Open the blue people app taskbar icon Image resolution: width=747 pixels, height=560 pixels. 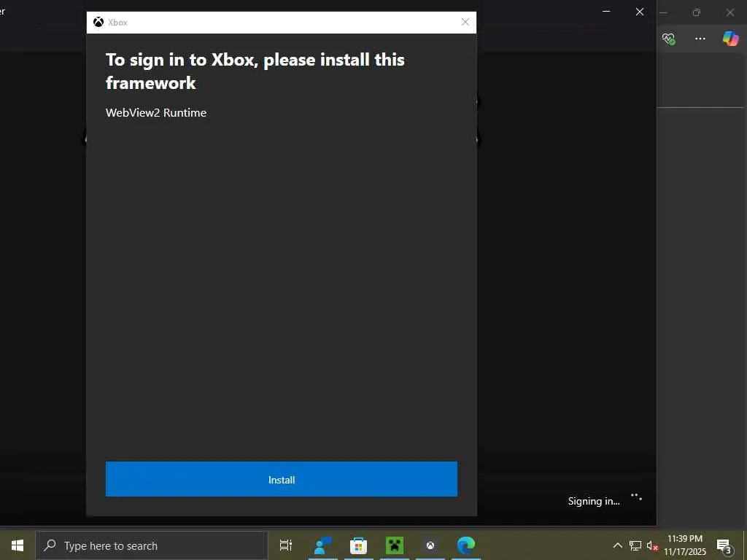[x=323, y=545]
